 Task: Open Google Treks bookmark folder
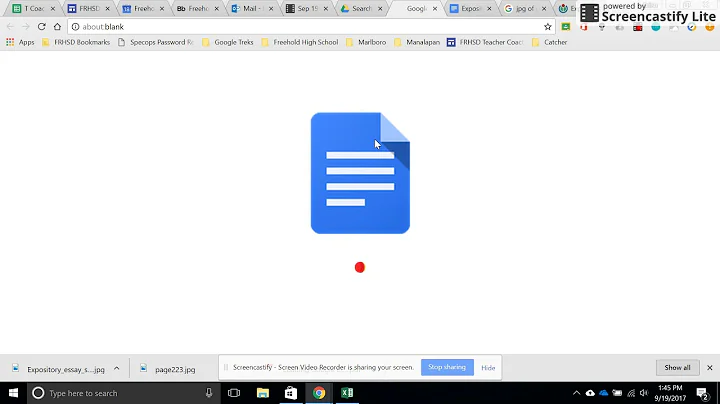pos(228,42)
